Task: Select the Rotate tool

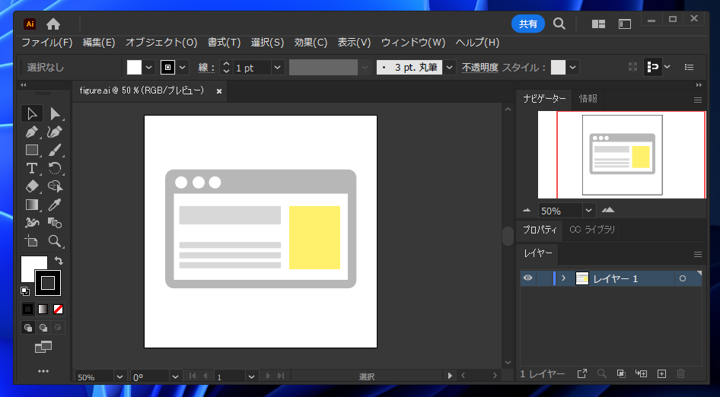Action: click(x=55, y=168)
